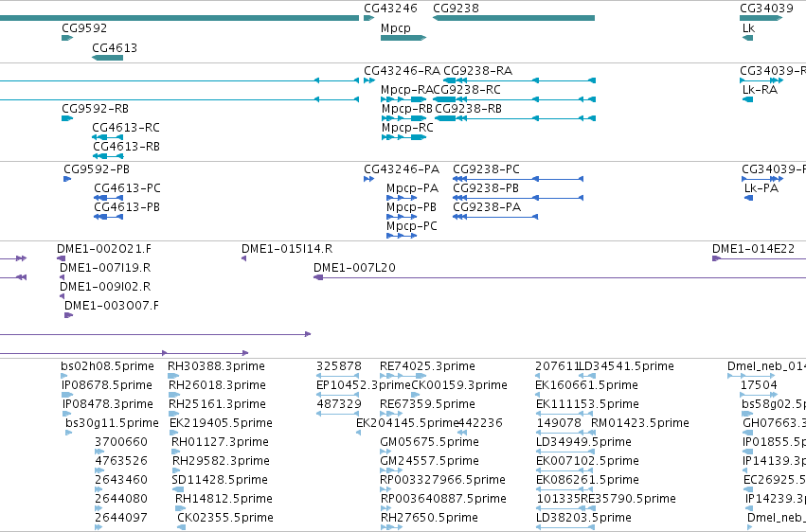Click the RH01127.3prime EST label
The width and height of the screenshot is (806, 532).
220,443
